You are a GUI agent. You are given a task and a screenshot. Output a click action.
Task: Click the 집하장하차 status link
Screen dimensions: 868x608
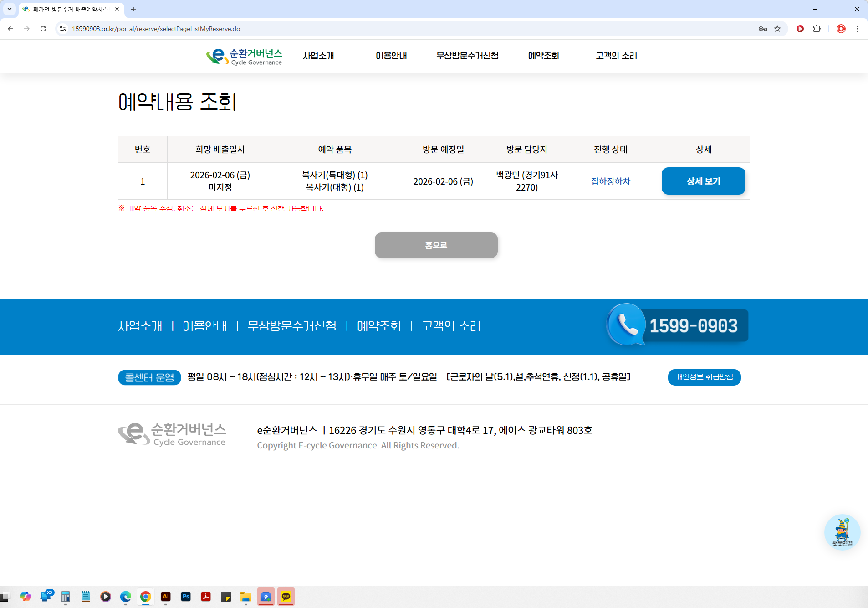click(x=610, y=181)
